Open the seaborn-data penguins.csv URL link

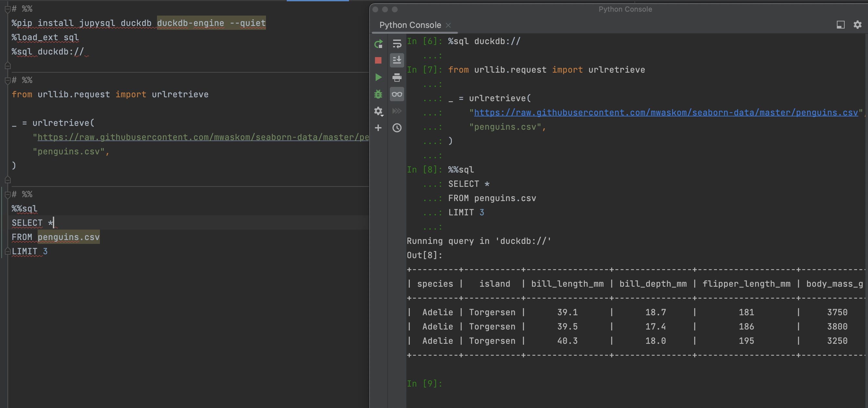tap(664, 112)
